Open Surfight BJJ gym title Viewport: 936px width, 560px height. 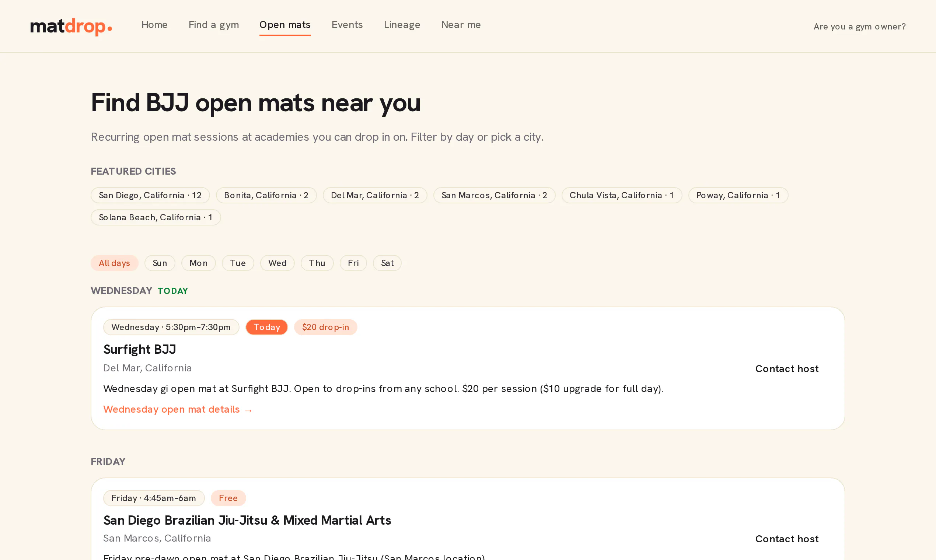pyautogui.click(x=140, y=349)
